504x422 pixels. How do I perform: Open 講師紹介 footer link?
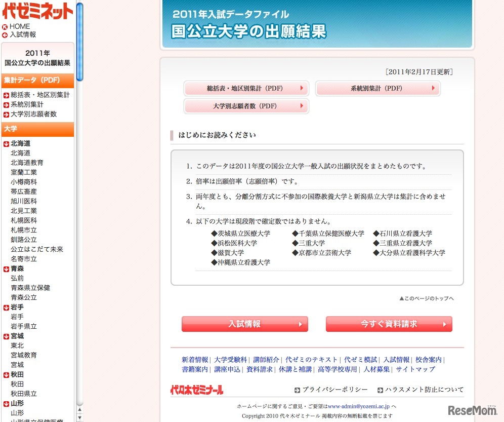coord(266,360)
